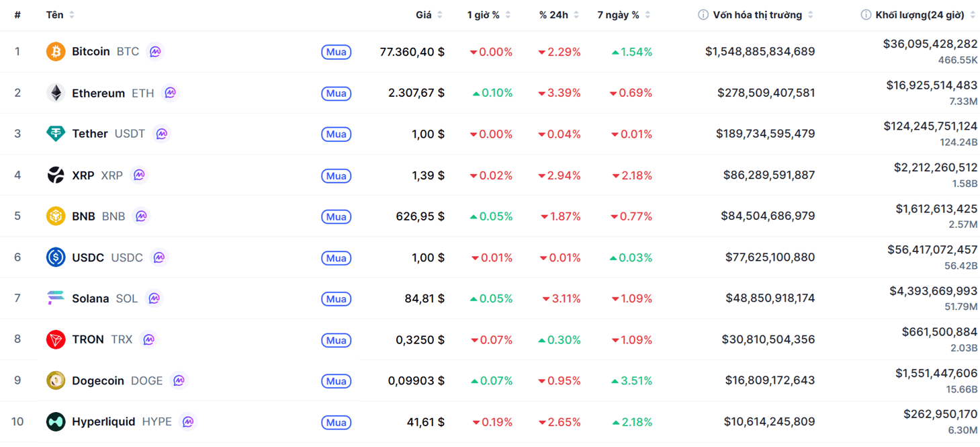Sort by 7 ngày % column

click(x=624, y=15)
